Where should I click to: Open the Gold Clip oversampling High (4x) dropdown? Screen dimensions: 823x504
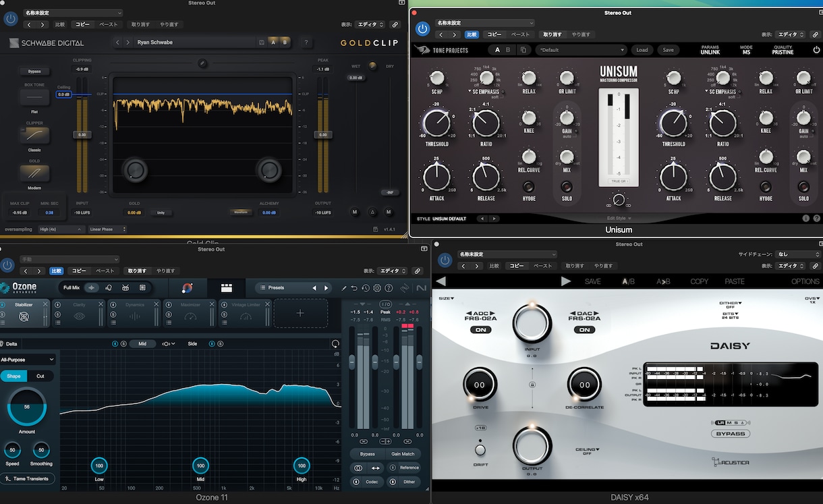coord(61,229)
